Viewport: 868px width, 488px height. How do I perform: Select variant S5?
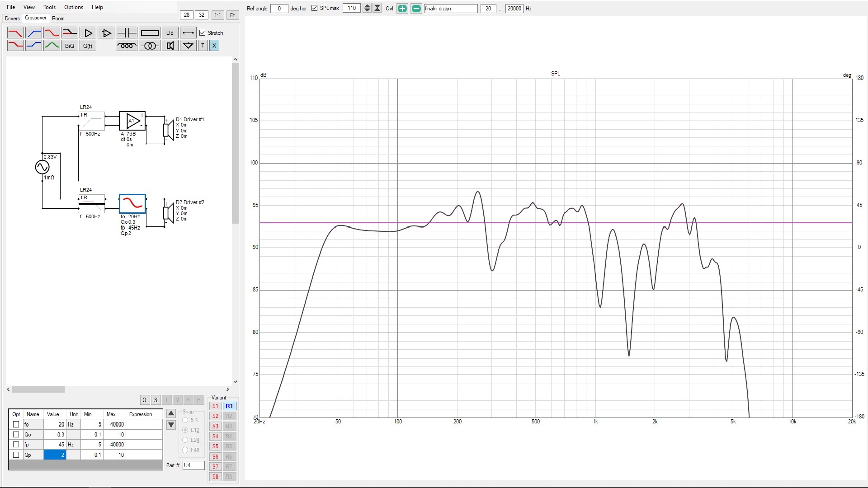tap(215, 446)
